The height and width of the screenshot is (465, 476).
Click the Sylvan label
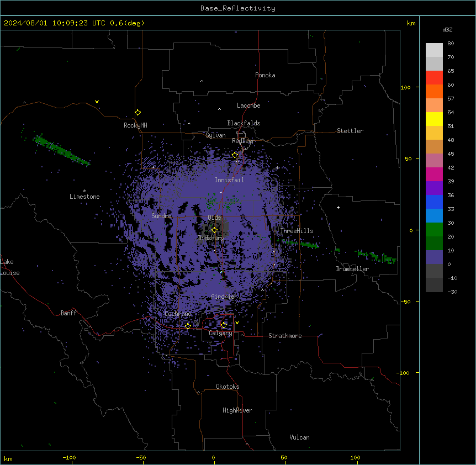pos(215,135)
